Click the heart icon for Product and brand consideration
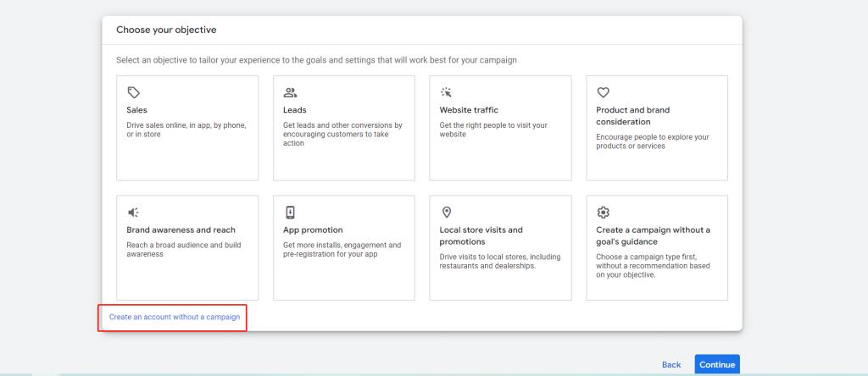The image size is (868, 376). pyautogui.click(x=603, y=92)
